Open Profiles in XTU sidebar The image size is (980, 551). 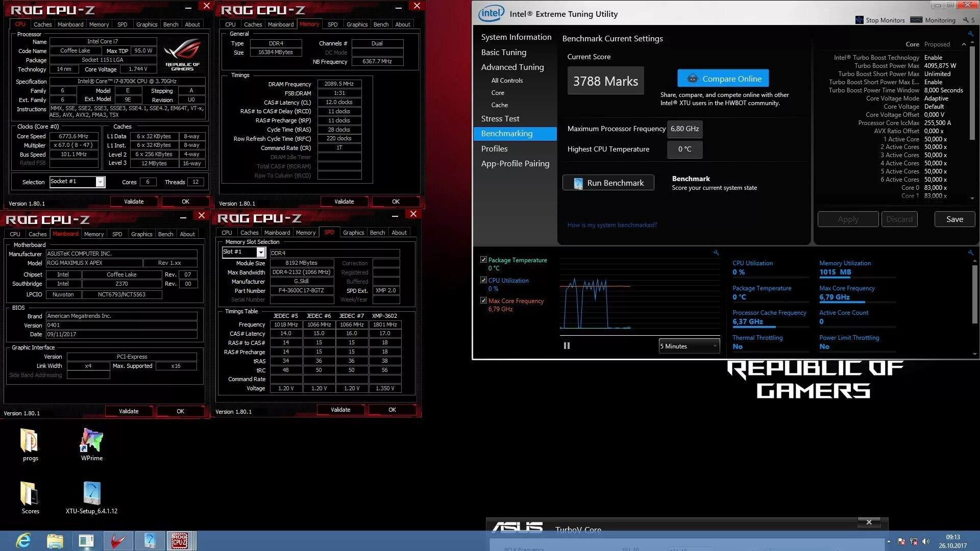coord(494,148)
